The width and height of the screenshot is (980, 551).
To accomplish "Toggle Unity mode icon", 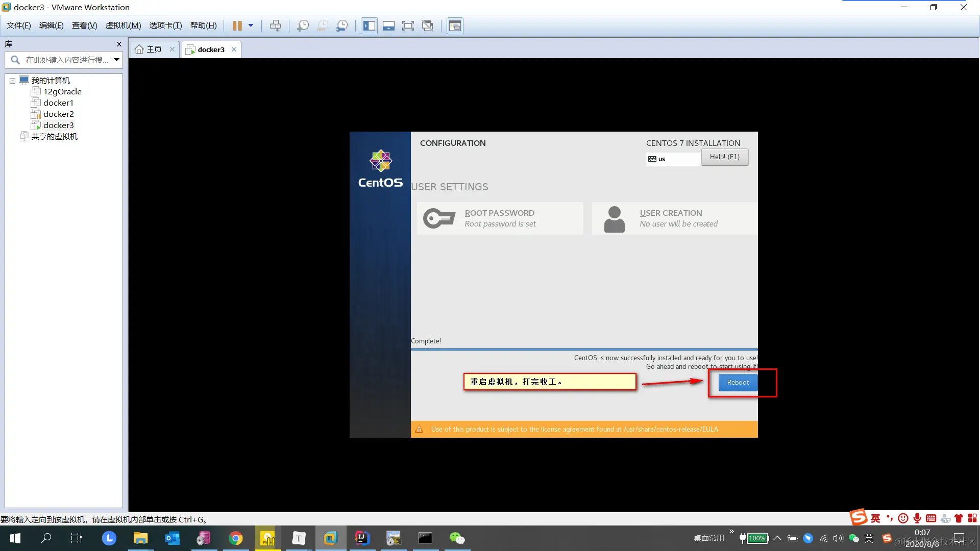I will point(428,26).
